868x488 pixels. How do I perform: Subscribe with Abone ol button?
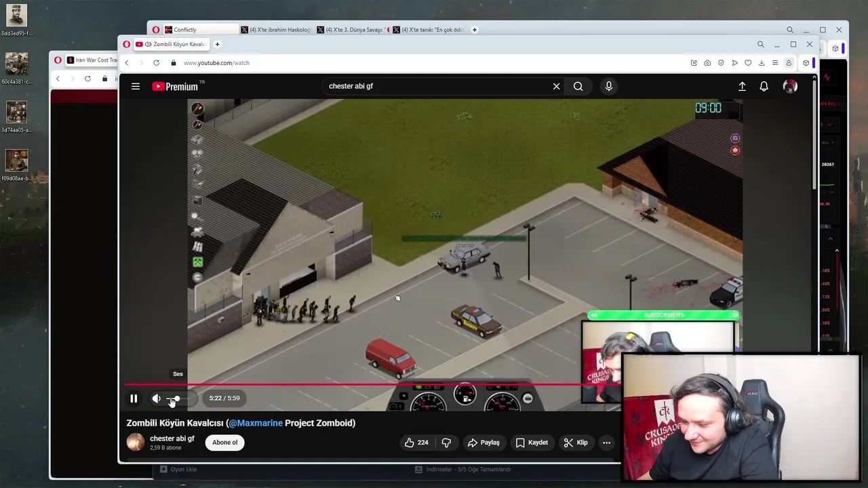point(225,443)
